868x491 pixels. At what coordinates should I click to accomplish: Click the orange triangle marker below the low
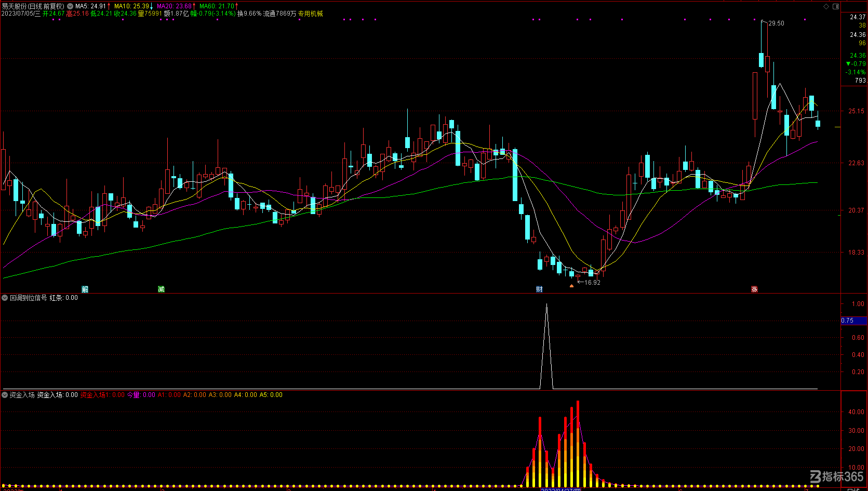click(x=572, y=285)
